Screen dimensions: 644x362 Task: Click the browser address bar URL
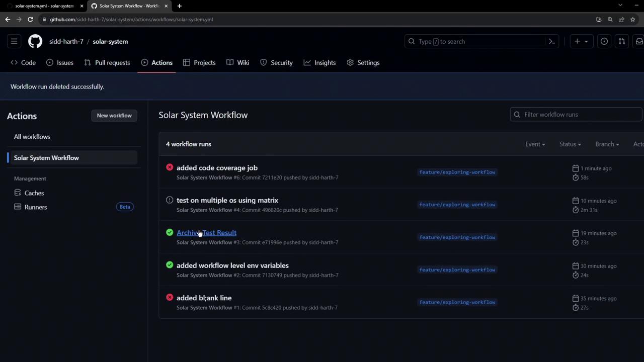click(131, 19)
